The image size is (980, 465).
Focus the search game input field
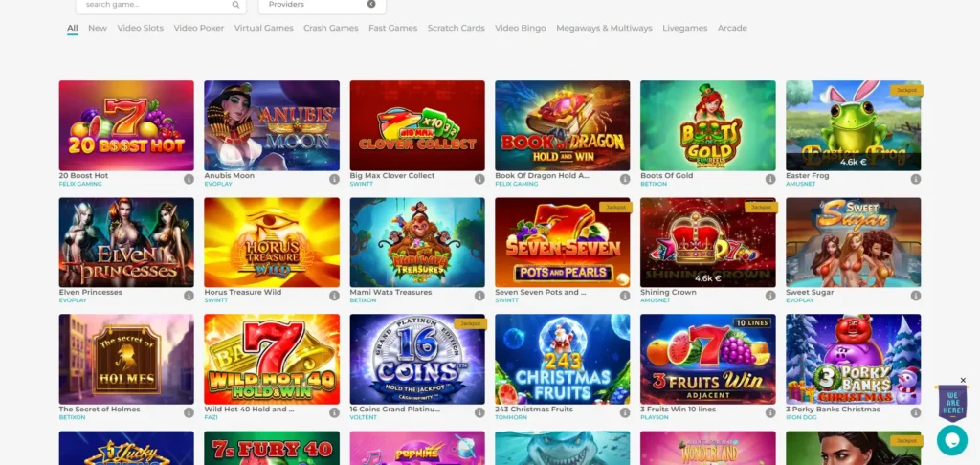(161, 5)
